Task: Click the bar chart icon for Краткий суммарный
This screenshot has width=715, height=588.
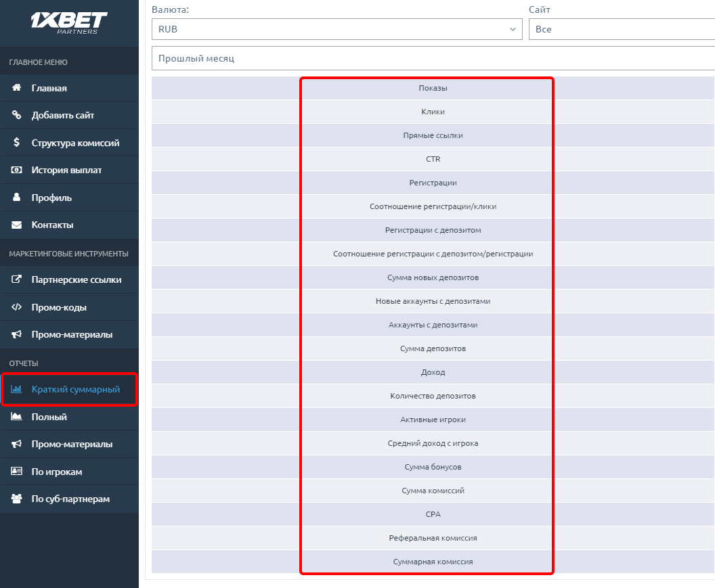Action: (x=16, y=389)
